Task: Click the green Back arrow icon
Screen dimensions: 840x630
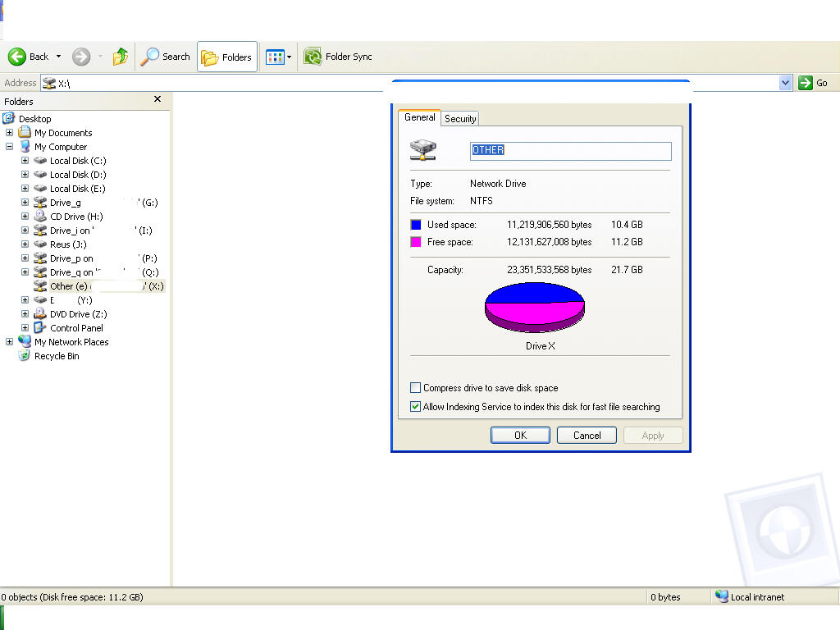Action: pos(17,57)
